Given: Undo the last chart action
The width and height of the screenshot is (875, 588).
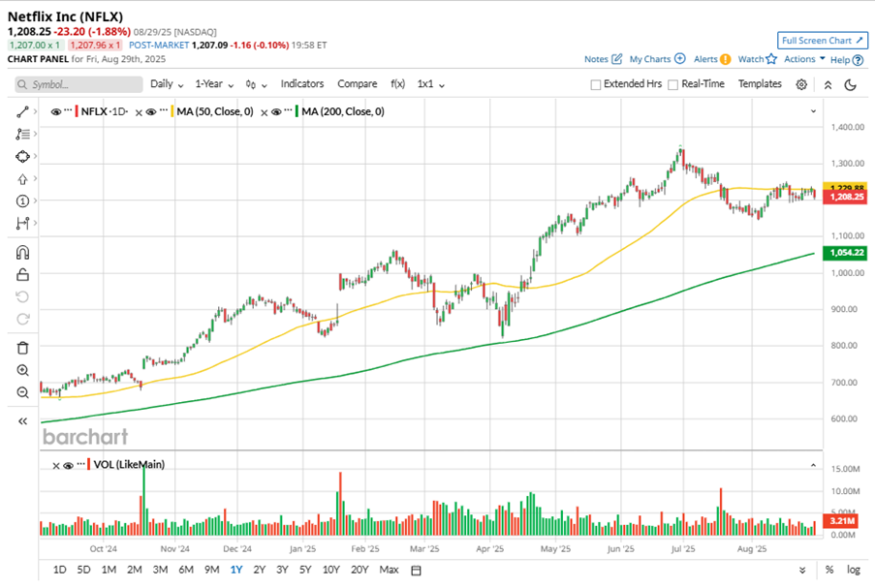Looking at the screenshot, I should (x=22, y=296).
